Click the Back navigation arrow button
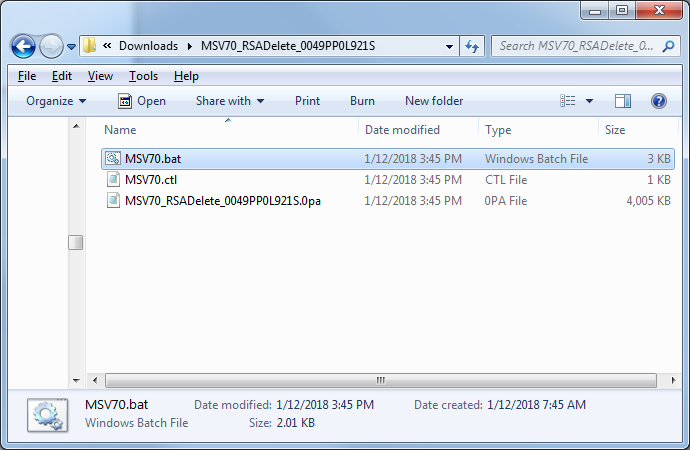 24,46
